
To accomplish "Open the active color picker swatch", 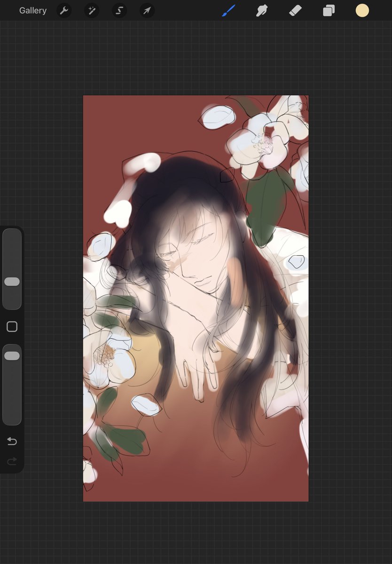I will click(x=362, y=10).
